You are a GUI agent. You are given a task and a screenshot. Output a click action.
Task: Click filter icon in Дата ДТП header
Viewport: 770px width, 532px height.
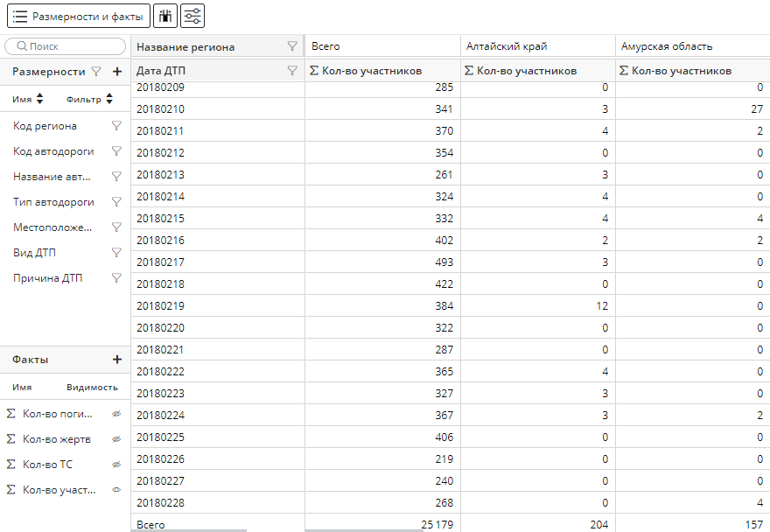pos(292,71)
